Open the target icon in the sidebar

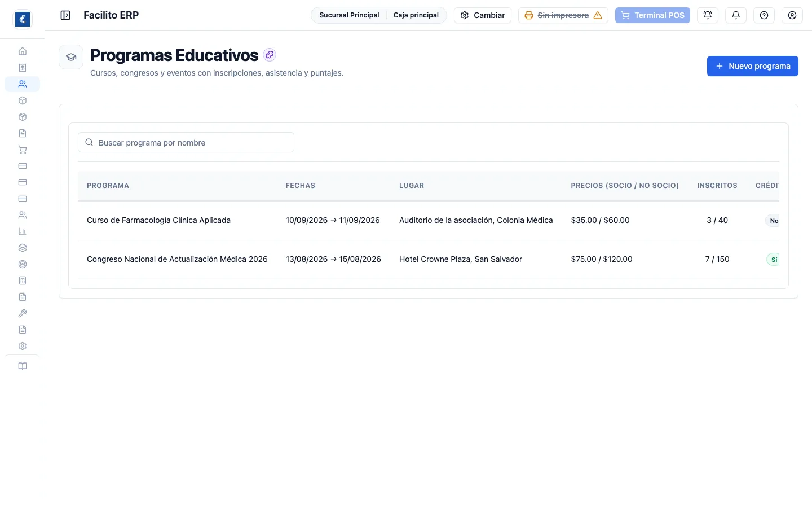23,264
